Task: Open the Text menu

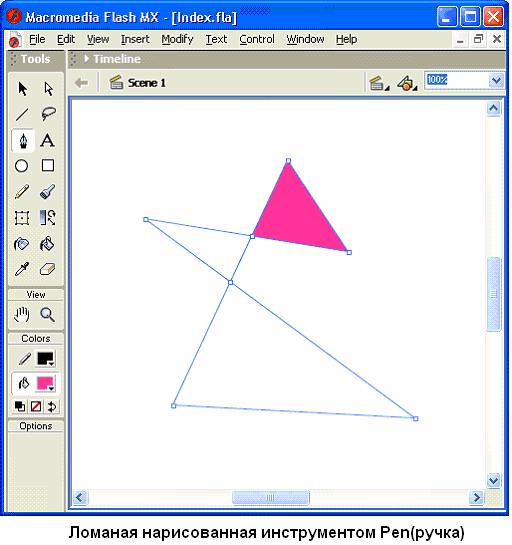Action: tap(216, 39)
